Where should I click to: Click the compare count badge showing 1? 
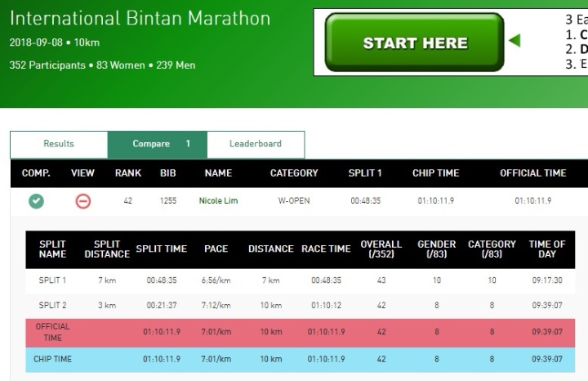pos(188,144)
